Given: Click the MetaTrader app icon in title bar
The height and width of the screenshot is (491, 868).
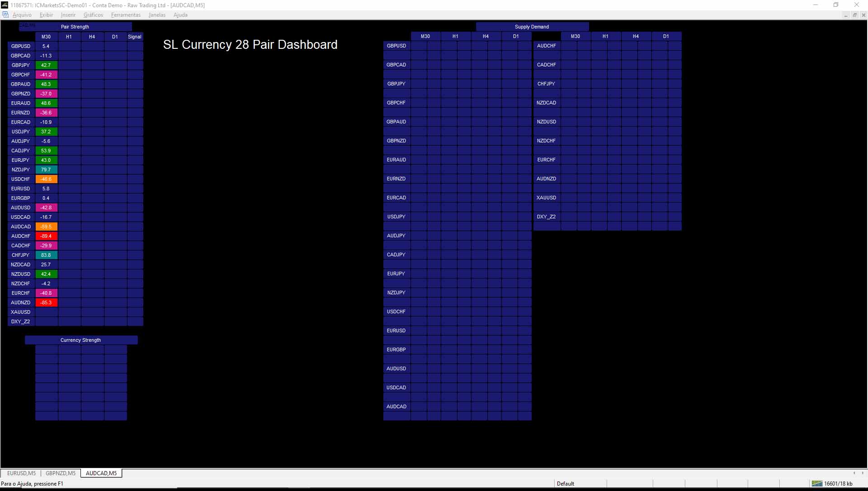Looking at the screenshot, I should coord(5,5).
